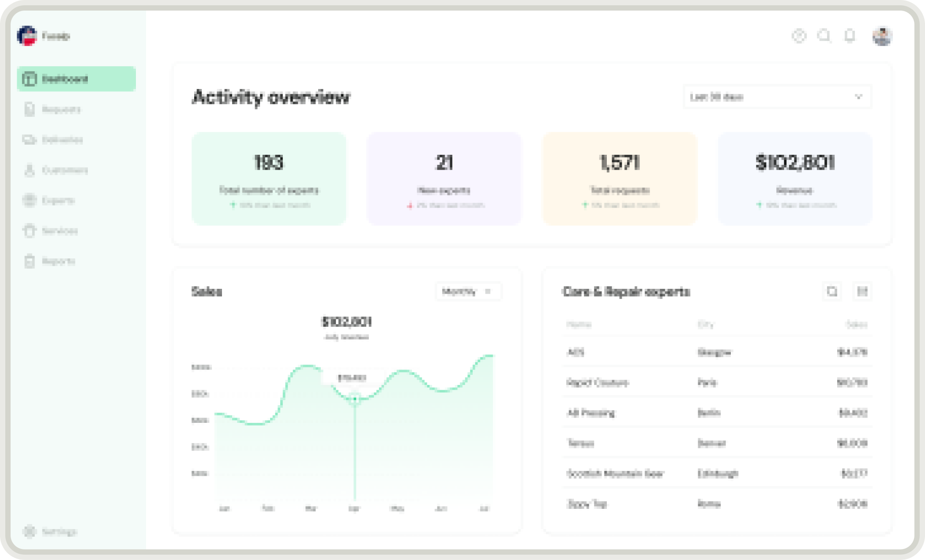
Task: Open Reports from the sidebar
Action: pos(58,261)
